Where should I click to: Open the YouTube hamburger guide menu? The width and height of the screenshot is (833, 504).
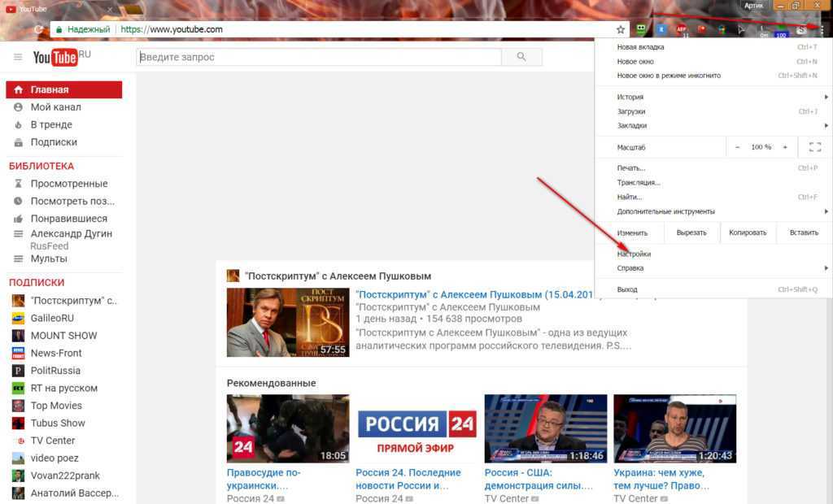pyautogui.click(x=18, y=57)
